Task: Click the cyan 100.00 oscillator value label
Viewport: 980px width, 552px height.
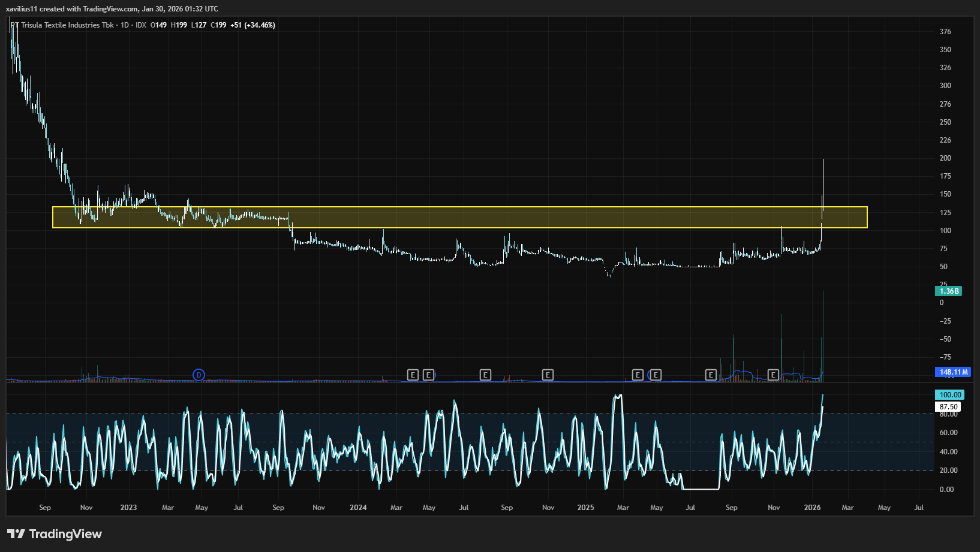Action: coord(949,395)
